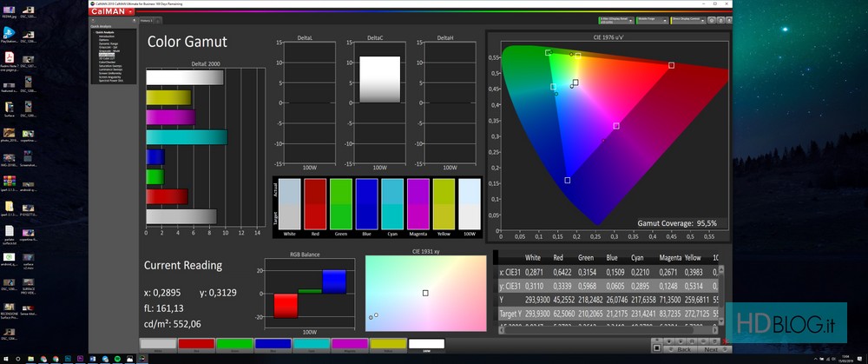Open Spotify from the Windows taskbar
The height and width of the screenshot is (364, 868).
coord(116,359)
